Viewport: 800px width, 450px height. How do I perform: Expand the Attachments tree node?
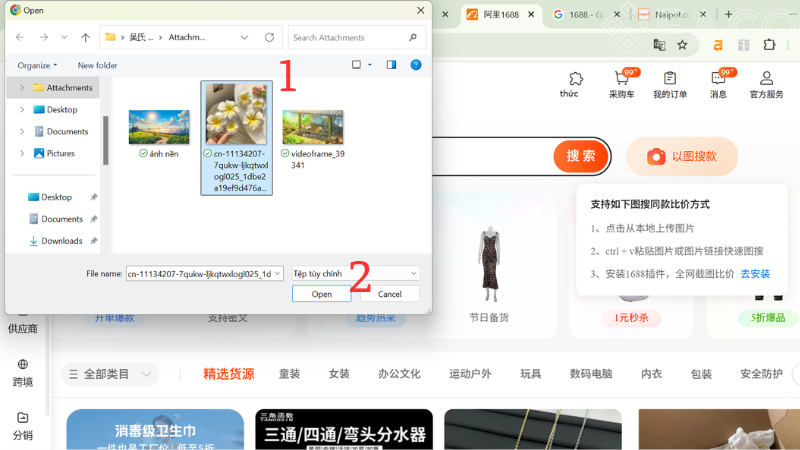[x=22, y=88]
